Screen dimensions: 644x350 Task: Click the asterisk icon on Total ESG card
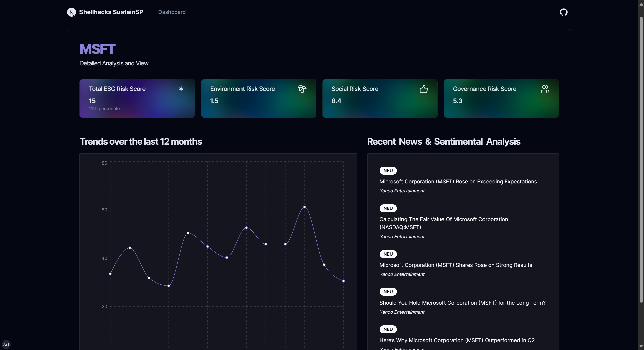(x=181, y=89)
